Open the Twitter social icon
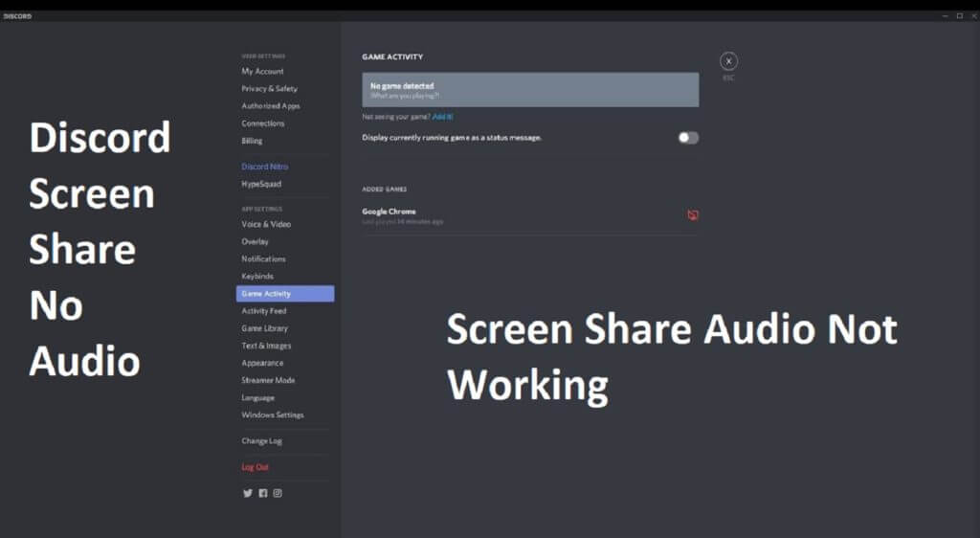 pos(248,493)
